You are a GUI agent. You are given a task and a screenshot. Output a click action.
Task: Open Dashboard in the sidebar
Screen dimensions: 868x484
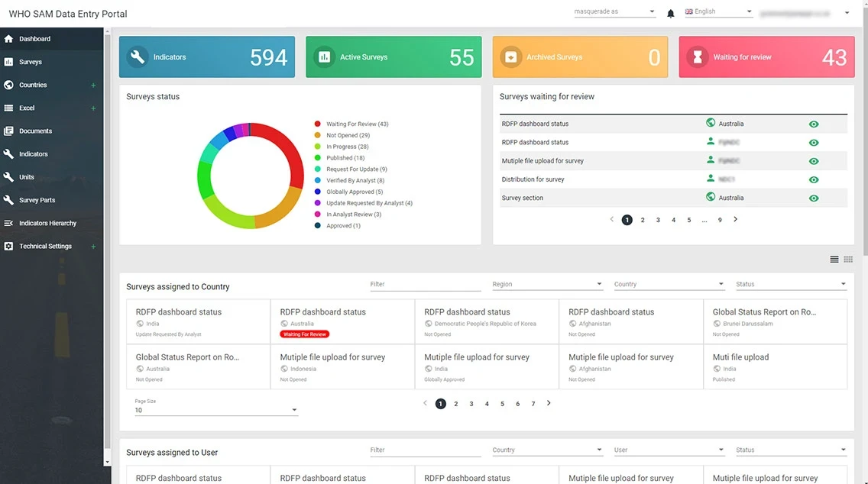tap(51, 39)
